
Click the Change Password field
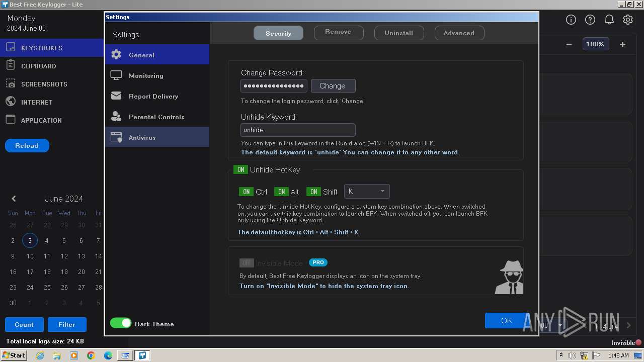(x=274, y=86)
